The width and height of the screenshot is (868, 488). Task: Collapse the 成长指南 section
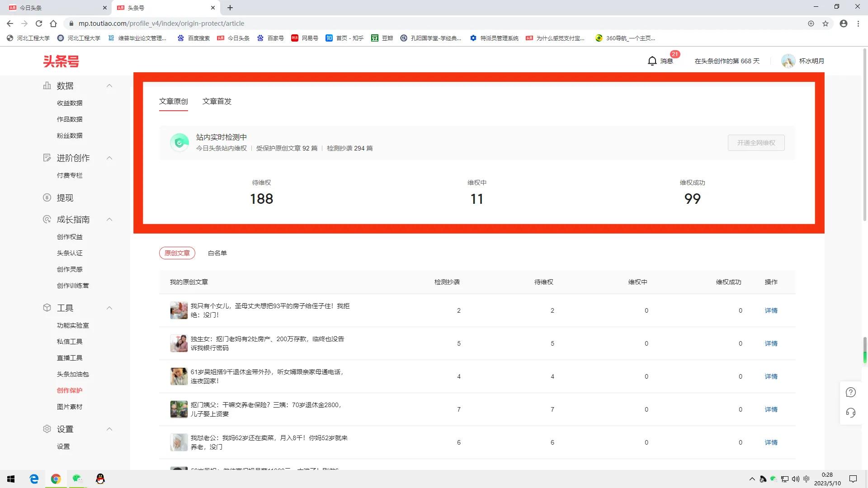pos(109,219)
